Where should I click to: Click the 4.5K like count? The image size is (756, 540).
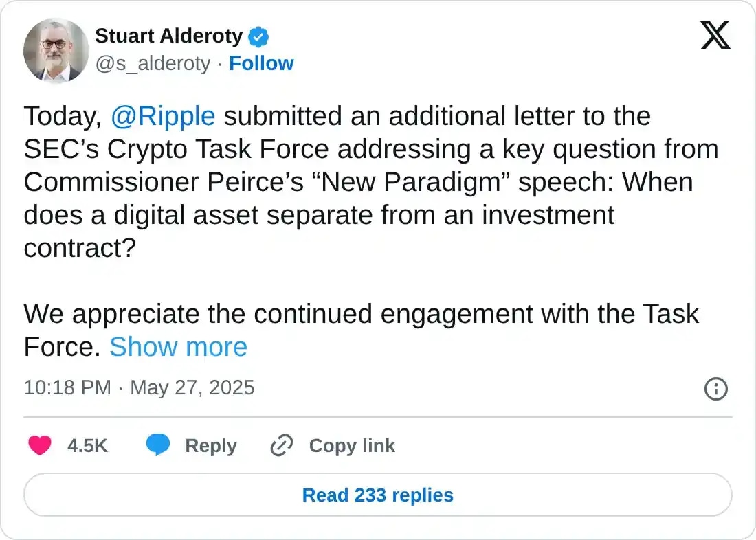[85, 445]
